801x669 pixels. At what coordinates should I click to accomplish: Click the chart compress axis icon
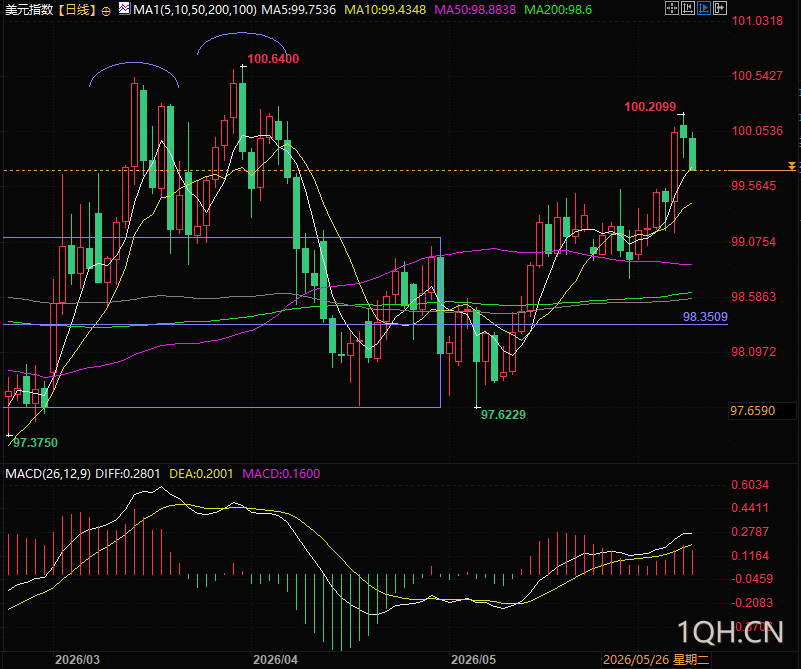pyautogui.click(x=688, y=8)
